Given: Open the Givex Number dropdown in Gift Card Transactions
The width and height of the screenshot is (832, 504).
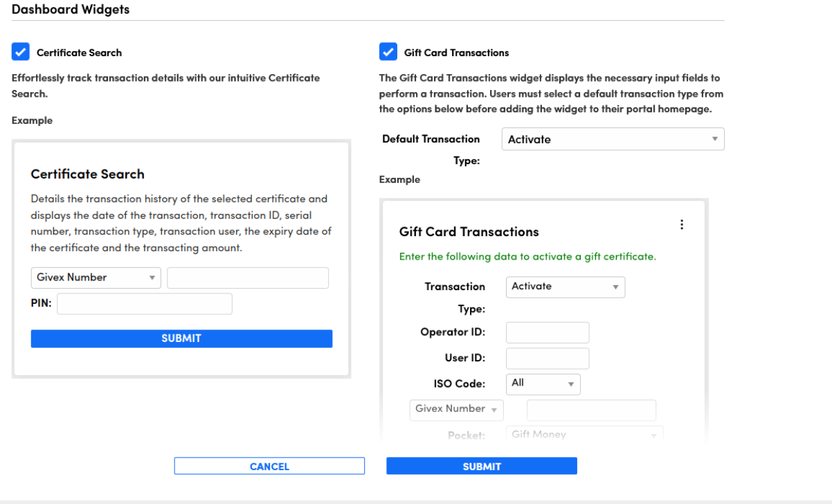Looking at the screenshot, I should tap(456, 409).
